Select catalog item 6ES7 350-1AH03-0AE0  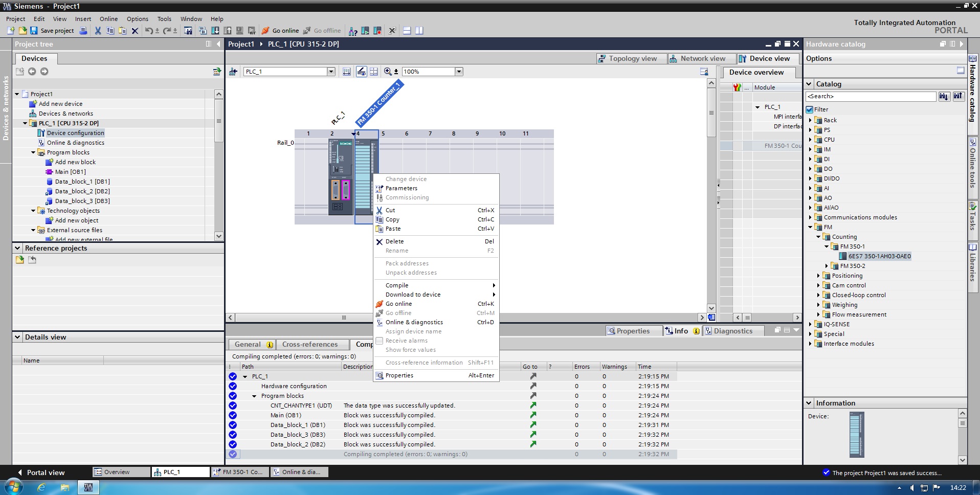click(x=879, y=256)
